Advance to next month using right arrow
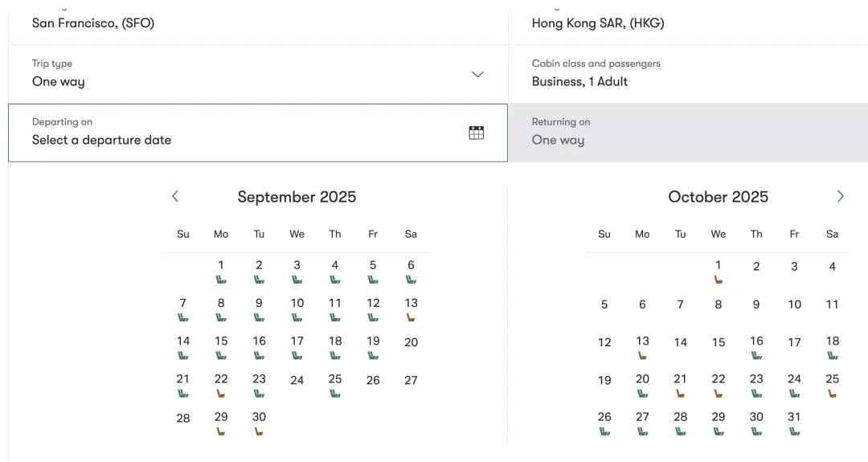This screenshot has width=868, height=462. 840,196
